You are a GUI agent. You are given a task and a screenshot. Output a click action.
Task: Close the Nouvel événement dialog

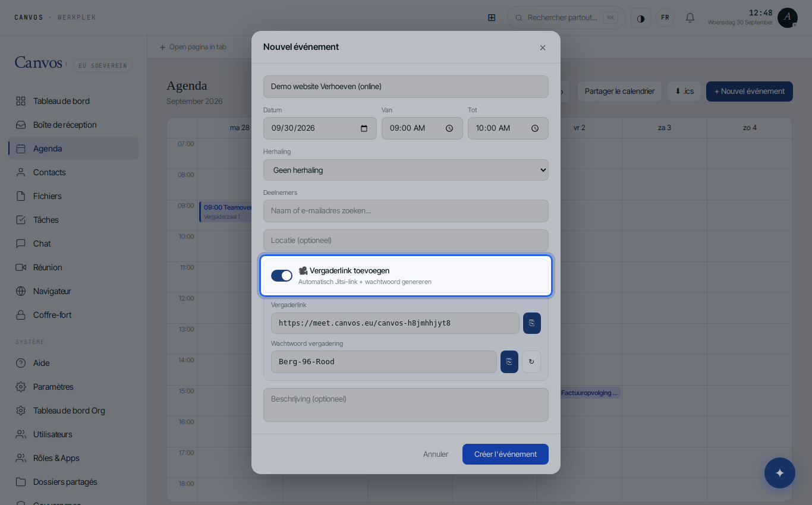(543, 48)
